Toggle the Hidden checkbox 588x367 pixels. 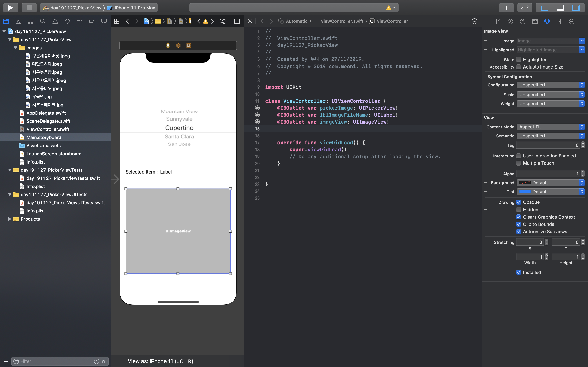click(x=519, y=210)
